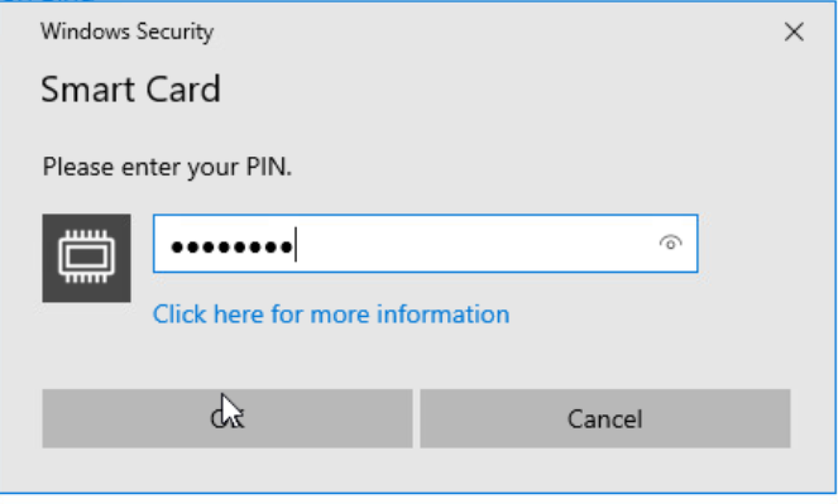Toggle the password reveal eye in the PIN field

670,243
